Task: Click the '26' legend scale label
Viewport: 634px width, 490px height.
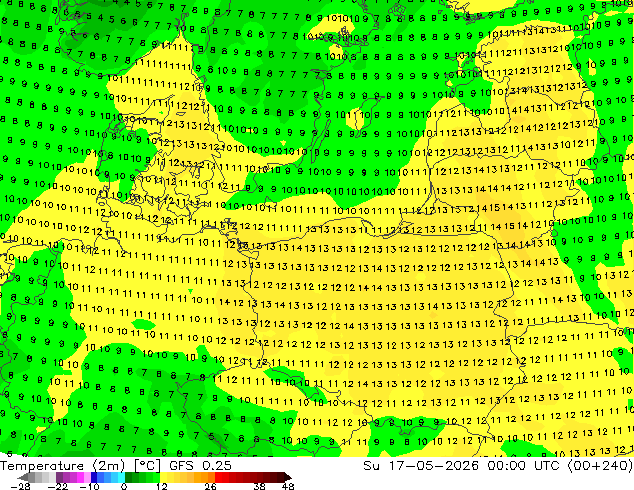Action: (210, 486)
